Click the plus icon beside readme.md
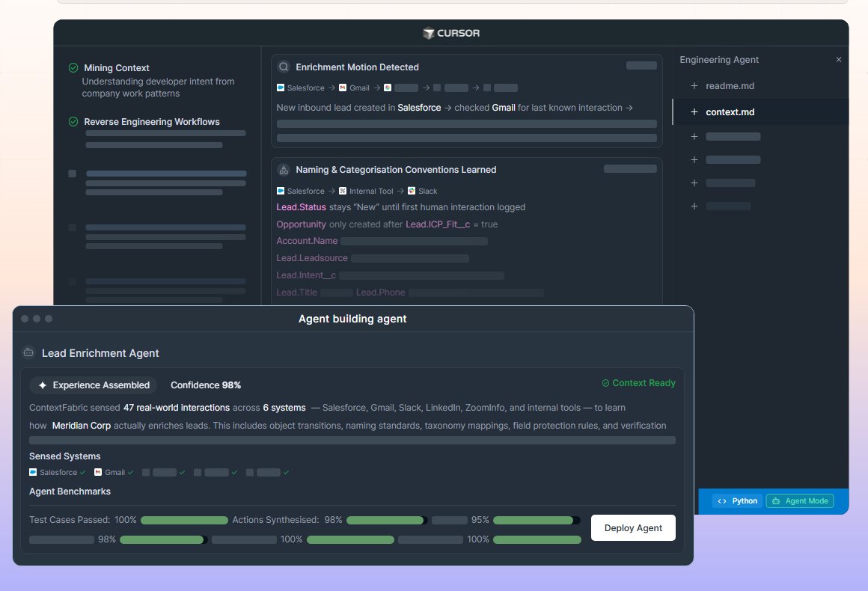This screenshot has height=591, width=868. (x=694, y=86)
